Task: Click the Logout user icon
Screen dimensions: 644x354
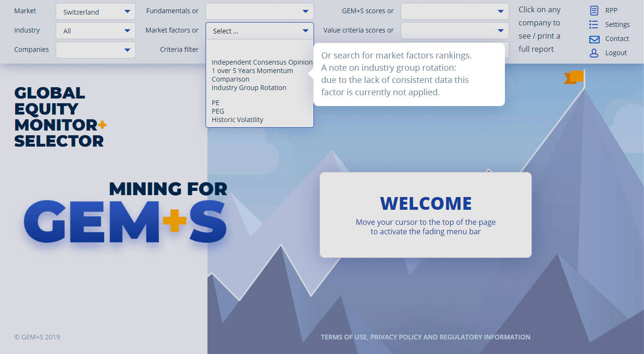Action: click(x=594, y=53)
